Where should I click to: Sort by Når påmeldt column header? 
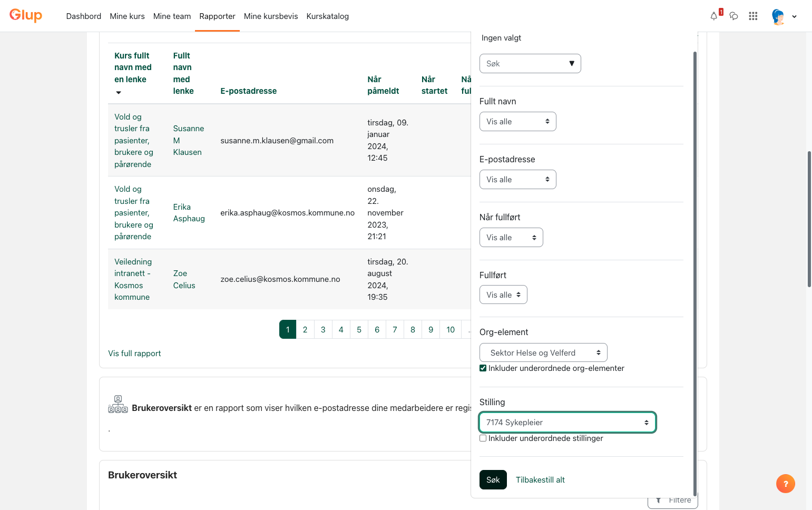(383, 85)
